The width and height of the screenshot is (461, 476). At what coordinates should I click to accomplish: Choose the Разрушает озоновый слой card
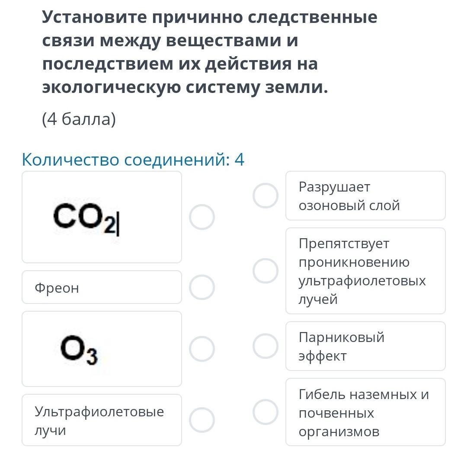coord(365,196)
